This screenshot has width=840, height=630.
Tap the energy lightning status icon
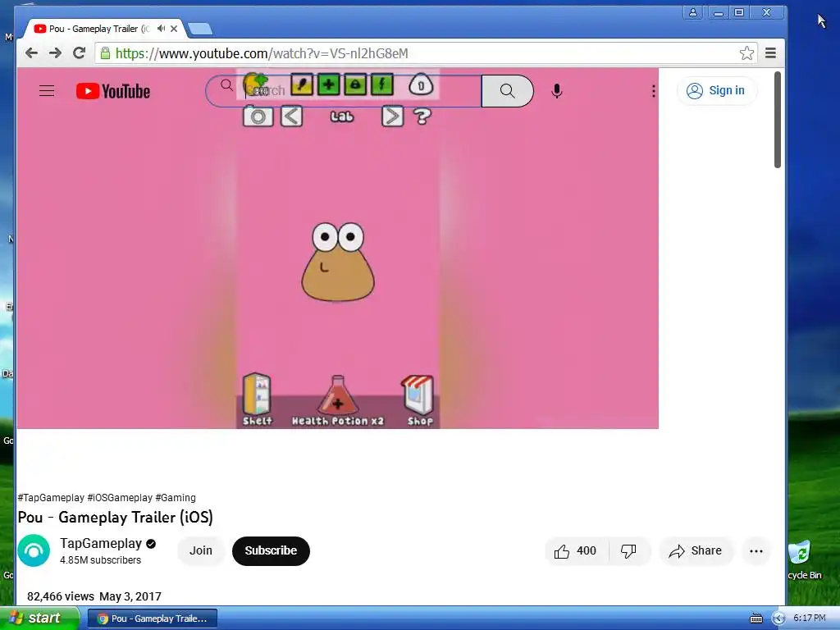tap(382, 84)
